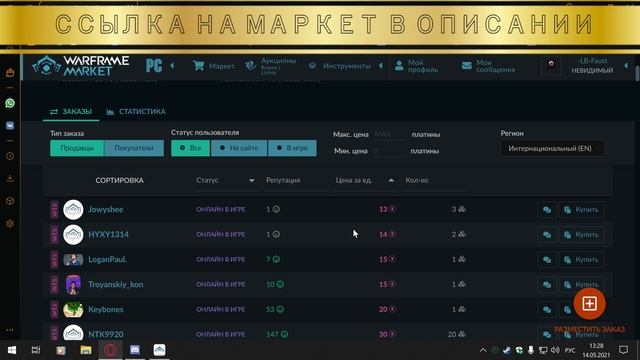
Task: Open the Инструменты menu
Action: [x=340, y=66]
